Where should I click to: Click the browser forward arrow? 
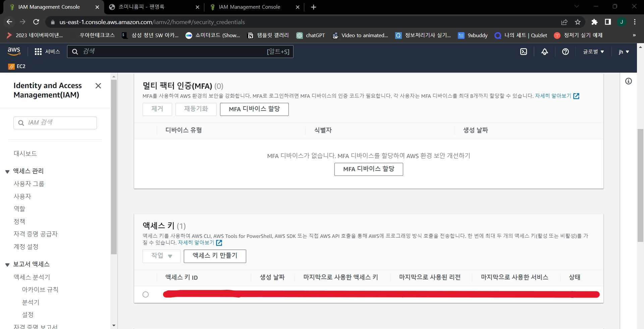point(22,22)
